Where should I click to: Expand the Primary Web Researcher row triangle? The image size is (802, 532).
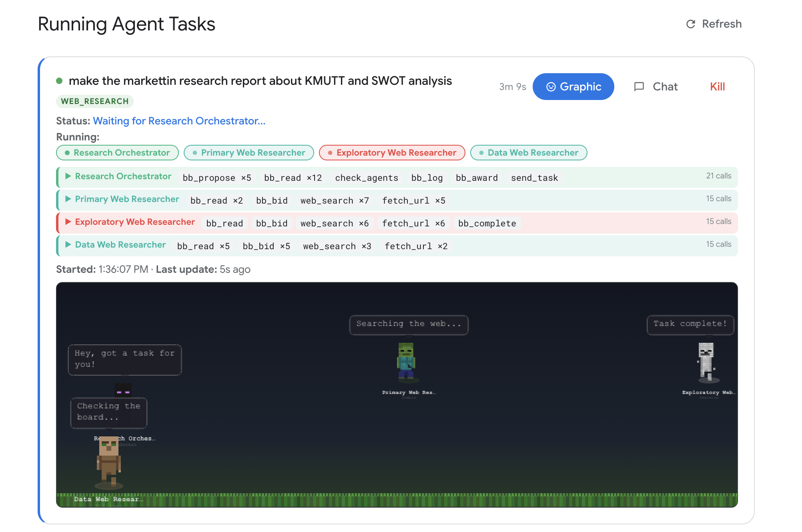[68, 199]
